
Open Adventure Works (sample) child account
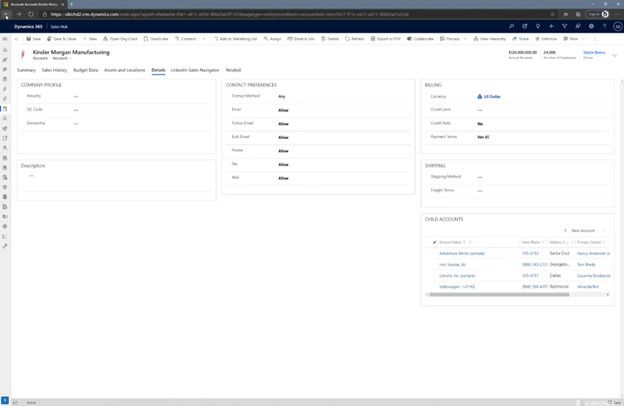[461, 253]
